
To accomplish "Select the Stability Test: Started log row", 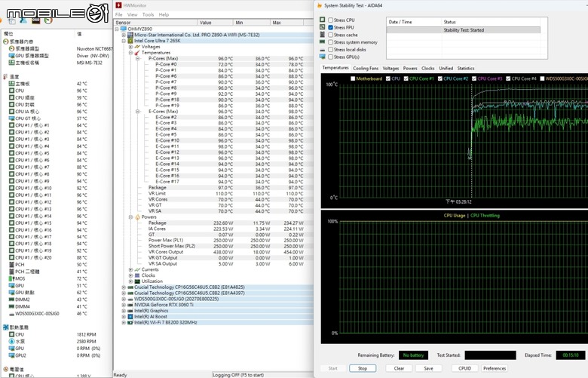I will click(464, 30).
